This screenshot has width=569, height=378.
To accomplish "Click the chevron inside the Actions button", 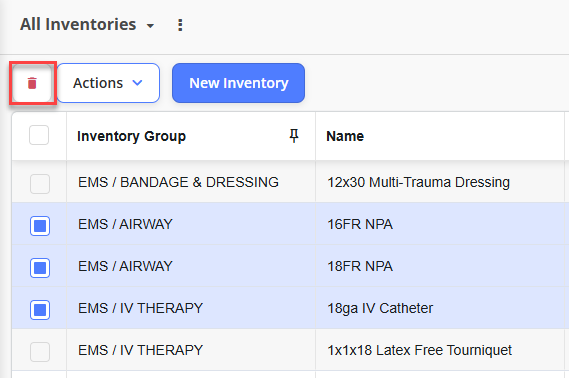I will pyautogui.click(x=138, y=83).
